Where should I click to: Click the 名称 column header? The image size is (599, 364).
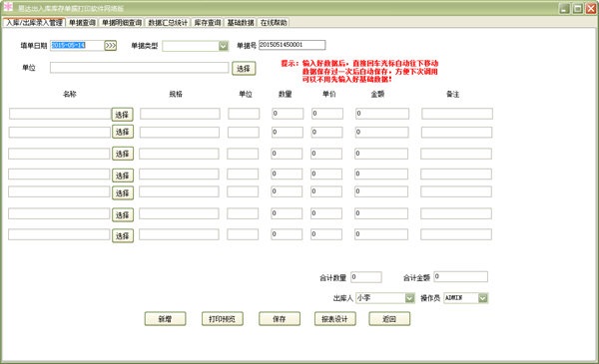click(x=70, y=94)
